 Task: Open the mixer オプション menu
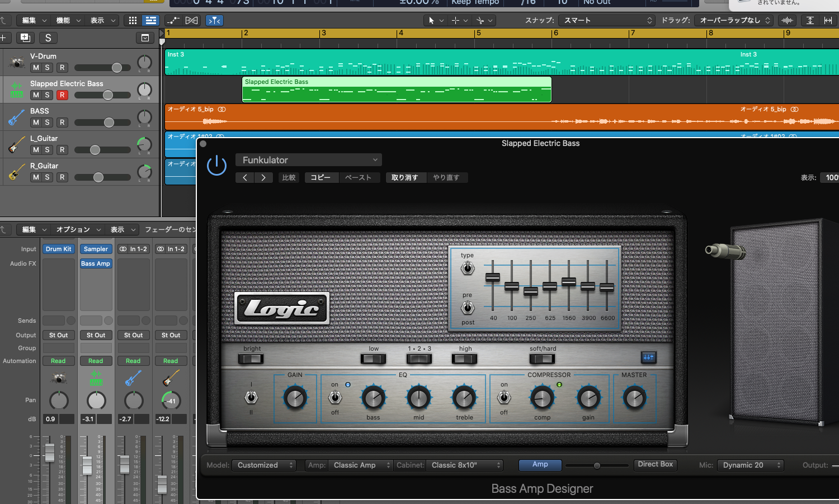[78, 229]
